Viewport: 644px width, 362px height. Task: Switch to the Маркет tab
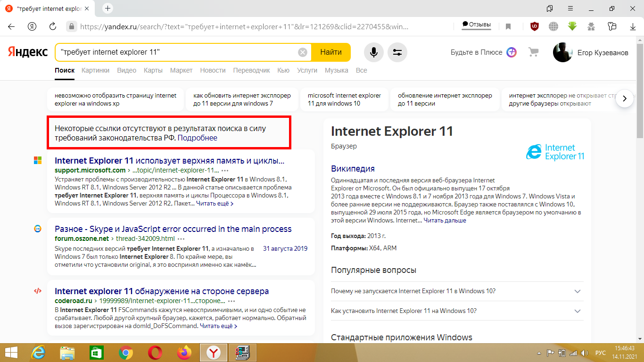(182, 70)
